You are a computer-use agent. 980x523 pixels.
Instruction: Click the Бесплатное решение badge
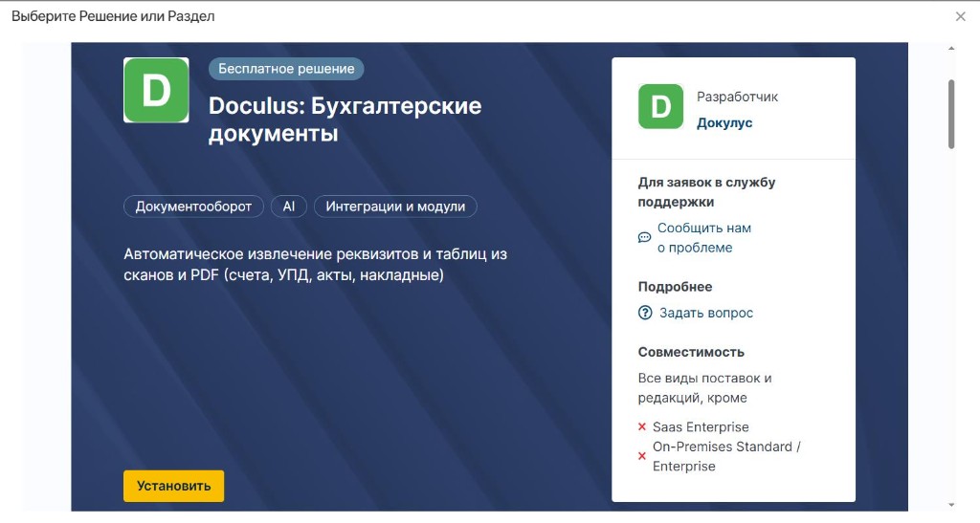pyautogui.click(x=286, y=69)
